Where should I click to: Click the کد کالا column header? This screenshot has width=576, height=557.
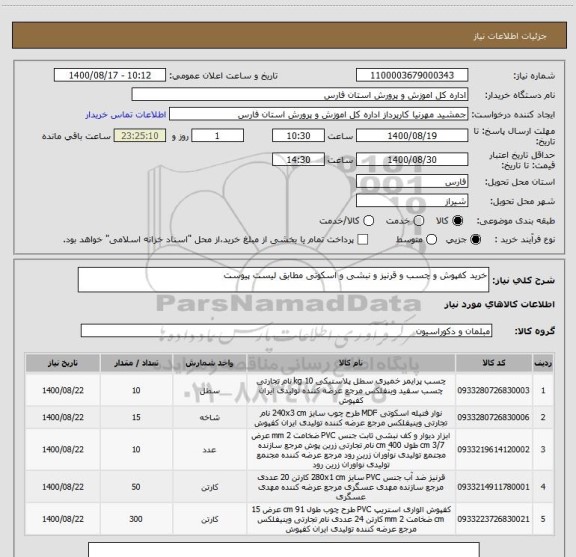click(x=494, y=363)
